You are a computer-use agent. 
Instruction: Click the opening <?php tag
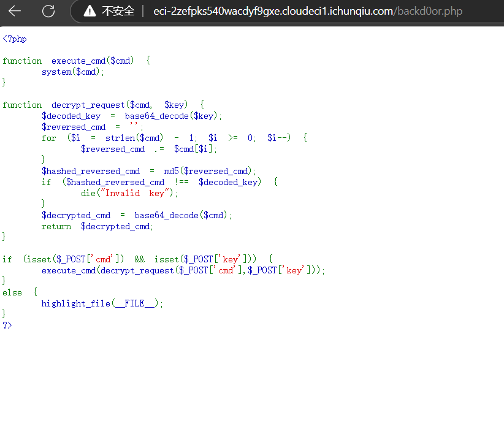tap(15, 39)
